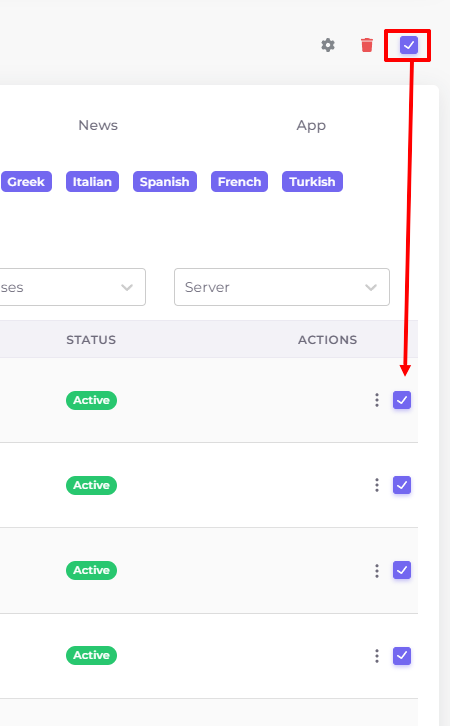Screen dimensions: 450x726
Task: Open three-dot actions menu in fourth row
Action: [377, 656]
